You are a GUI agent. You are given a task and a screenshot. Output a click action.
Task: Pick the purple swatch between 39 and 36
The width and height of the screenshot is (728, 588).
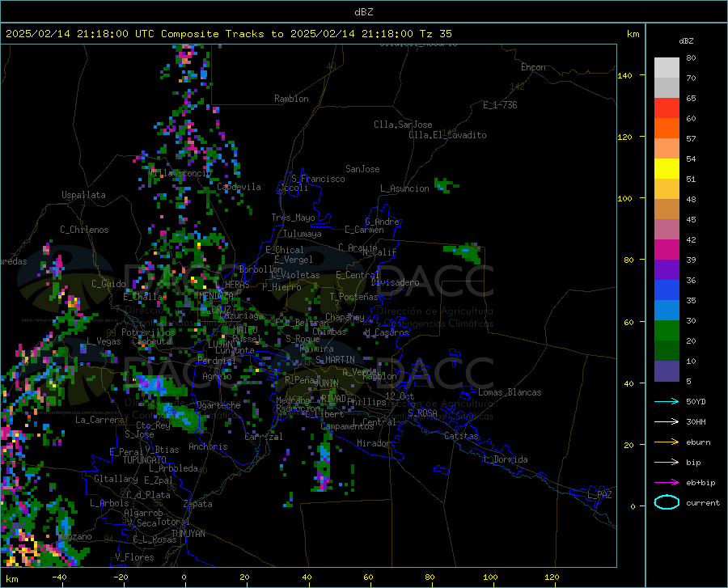point(667,270)
